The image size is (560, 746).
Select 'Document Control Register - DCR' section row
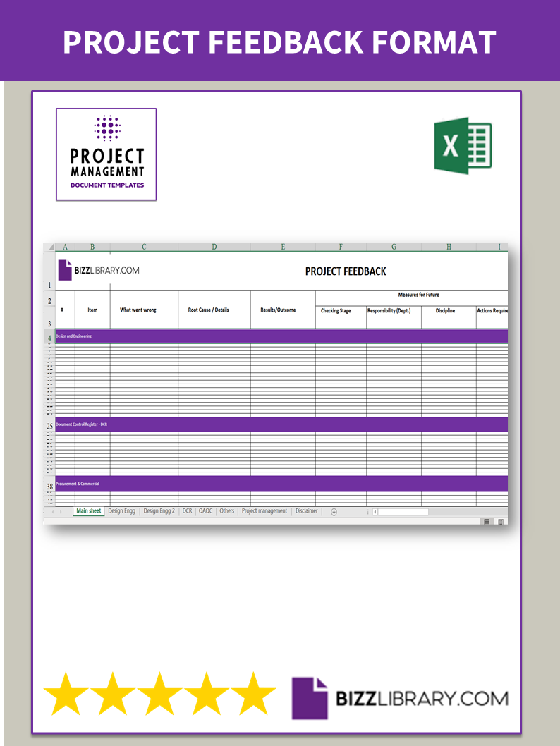pos(281,424)
